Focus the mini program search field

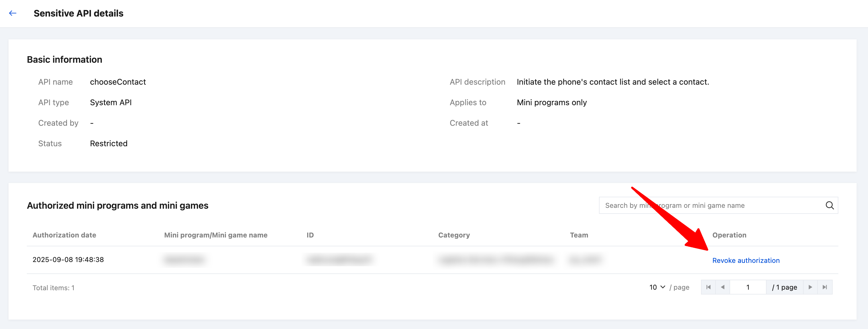click(x=711, y=205)
